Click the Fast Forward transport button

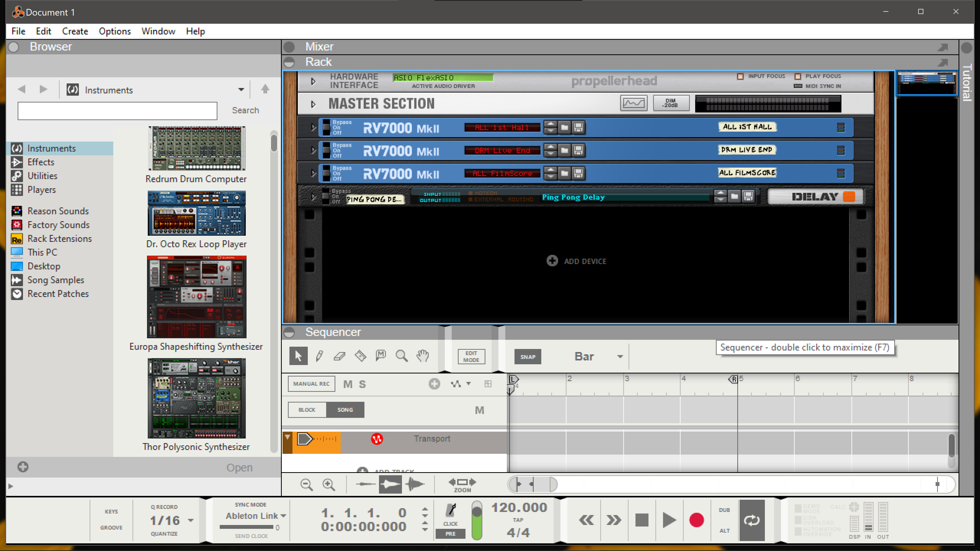point(614,520)
